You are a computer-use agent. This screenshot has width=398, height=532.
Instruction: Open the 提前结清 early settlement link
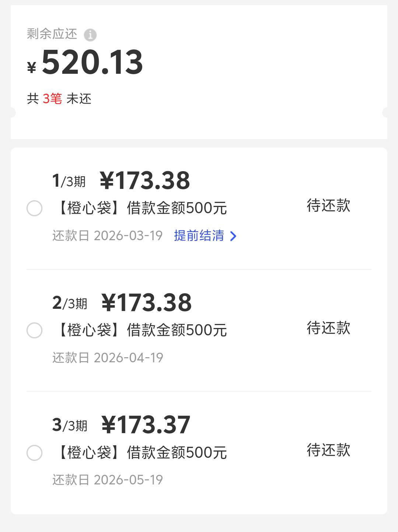click(x=199, y=236)
